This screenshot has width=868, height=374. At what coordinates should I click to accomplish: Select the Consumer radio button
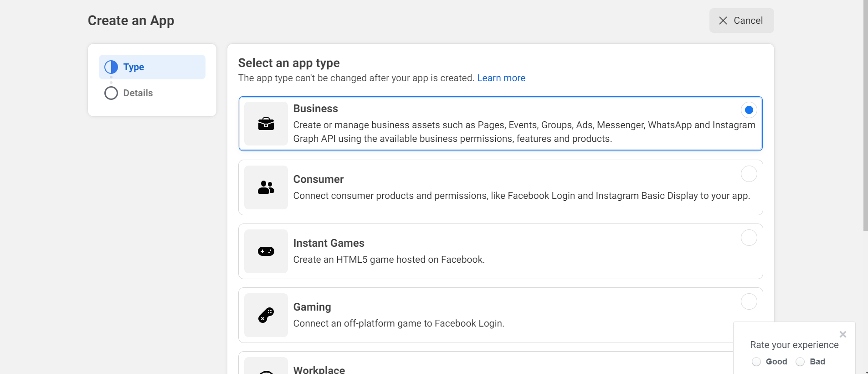point(749,174)
